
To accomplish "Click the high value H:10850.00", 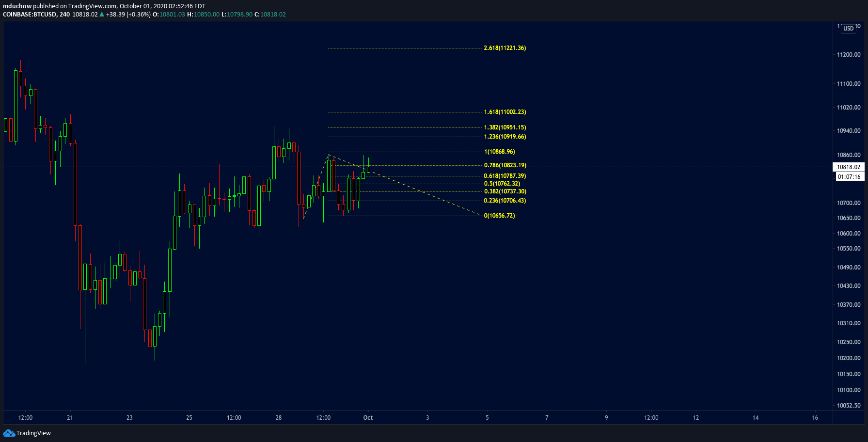I will 203,15.
